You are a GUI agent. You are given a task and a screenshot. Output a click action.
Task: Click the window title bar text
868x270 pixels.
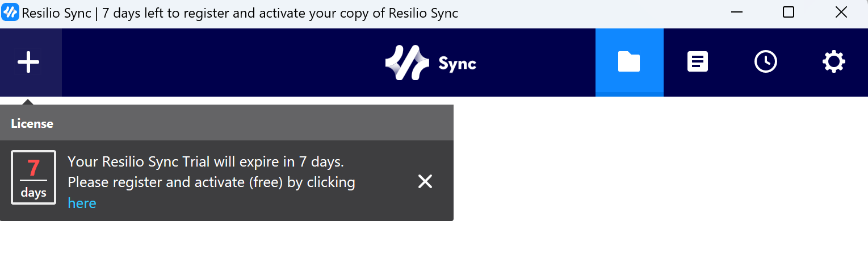click(x=240, y=13)
